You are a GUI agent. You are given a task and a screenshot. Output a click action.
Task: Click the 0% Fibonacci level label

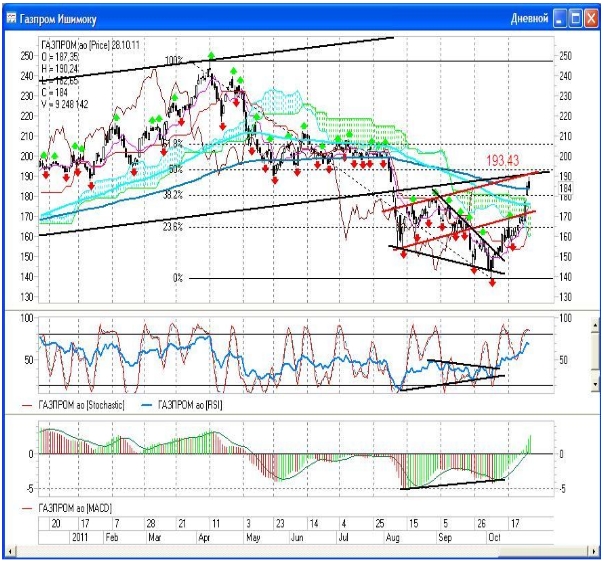point(178,278)
